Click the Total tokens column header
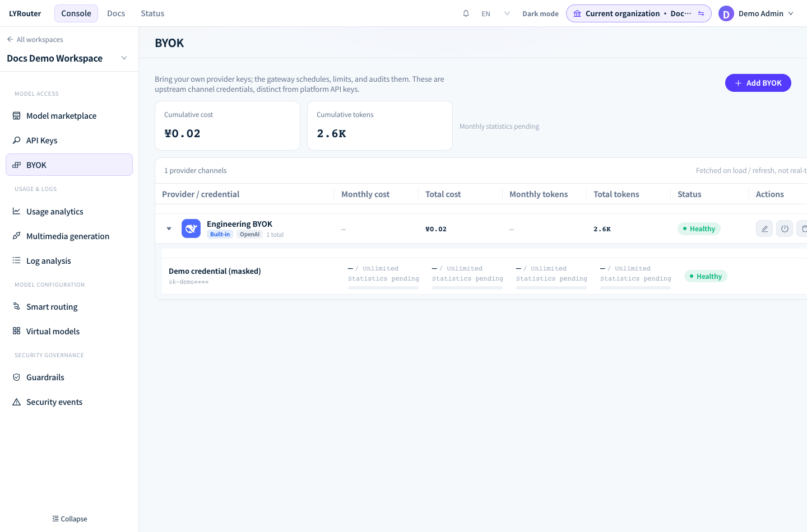This screenshot has width=807, height=532. (x=616, y=194)
